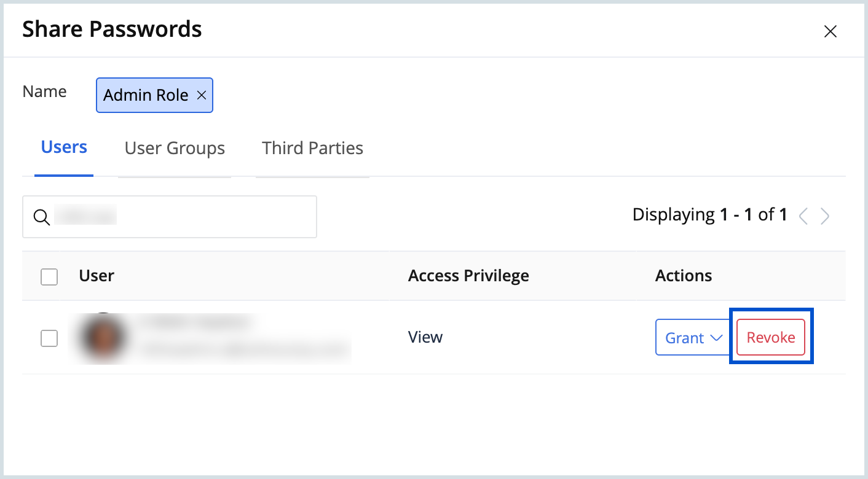Click the Revoke button

770,337
